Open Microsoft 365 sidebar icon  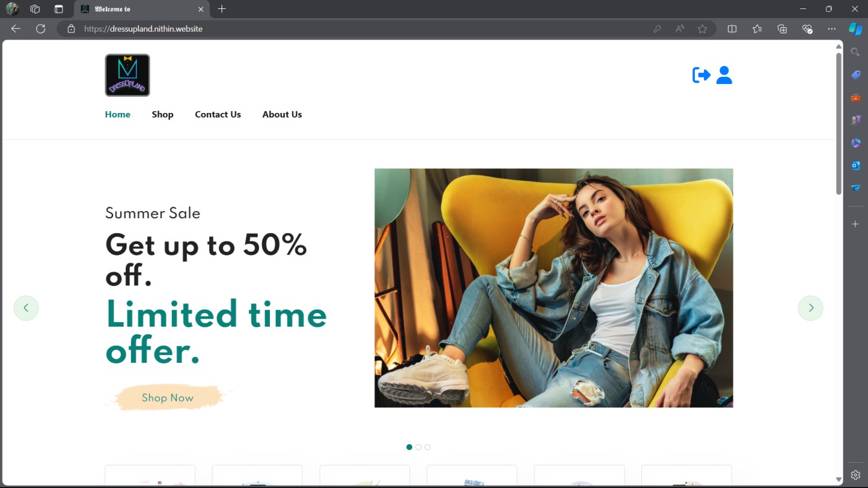tap(856, 143)
